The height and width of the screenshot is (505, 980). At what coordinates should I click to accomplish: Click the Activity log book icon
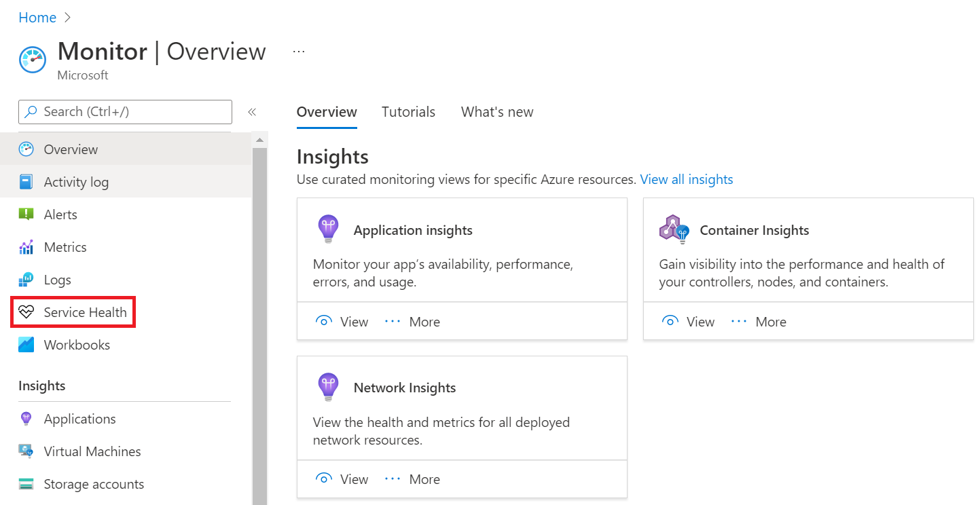[x=26, y=182]
